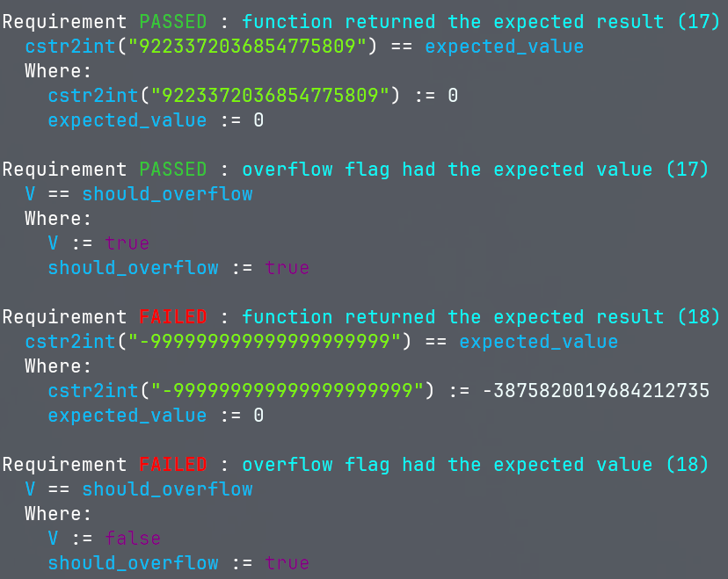Click the purple 'false' value of V
728x579 pixels.
click(x=133, y=538)
